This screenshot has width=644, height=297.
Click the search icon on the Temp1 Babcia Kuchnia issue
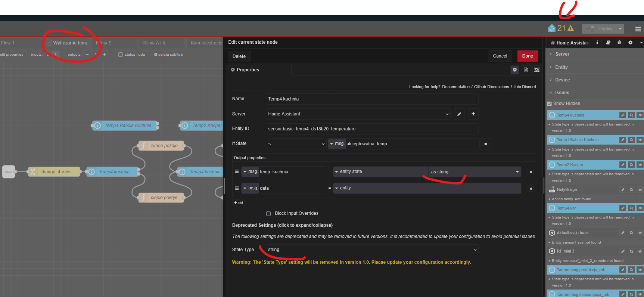click(x=631, y=140)
